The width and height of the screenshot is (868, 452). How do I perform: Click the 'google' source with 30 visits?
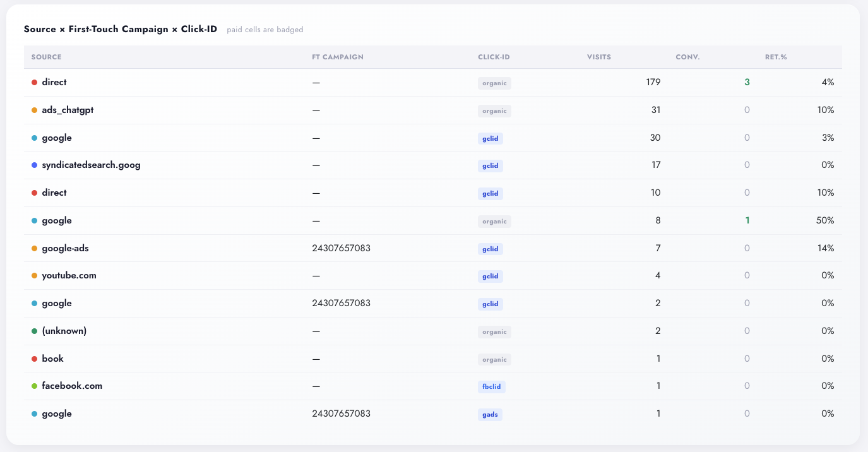point(57,138)
